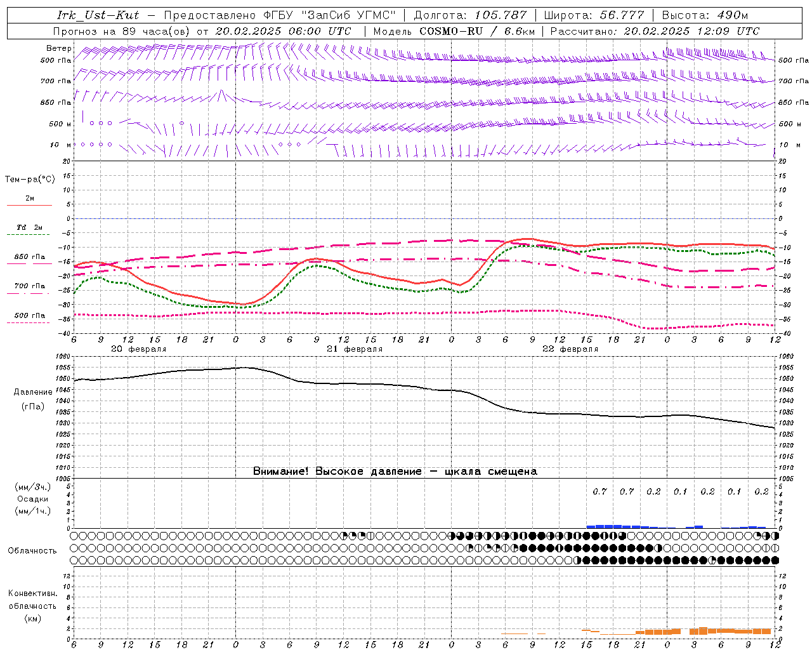
Task: Click the 2м temperature legend entry
Action: tap(30, 199)
